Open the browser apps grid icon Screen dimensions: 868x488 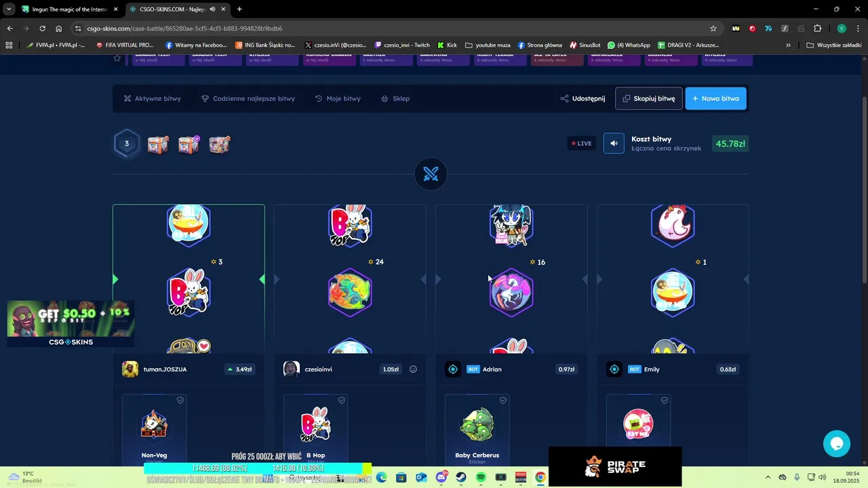(x=9, y=45)
